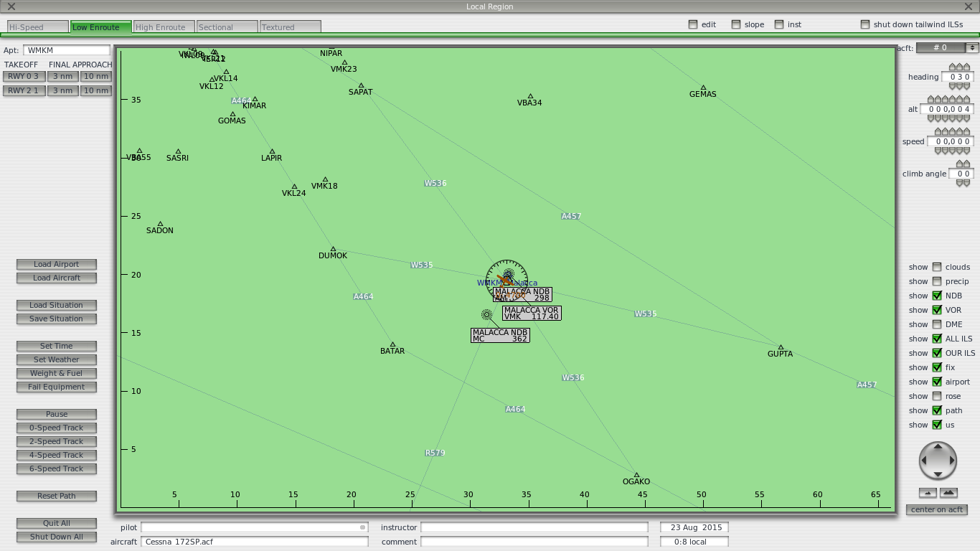Click the zoom out small-mountain icon
The width and height of the screenshot is (980, 551).
[928, 493]
